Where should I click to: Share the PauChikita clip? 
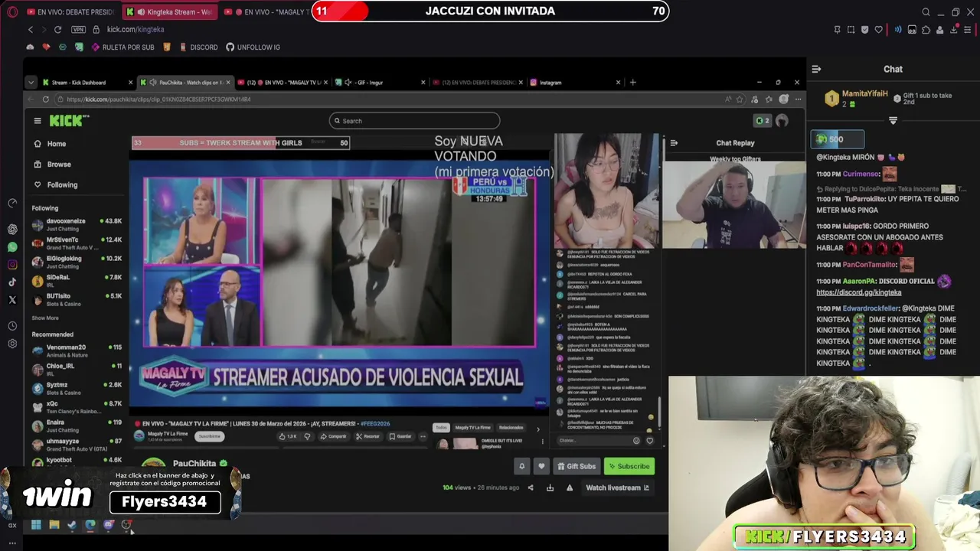tap(531, 487)
